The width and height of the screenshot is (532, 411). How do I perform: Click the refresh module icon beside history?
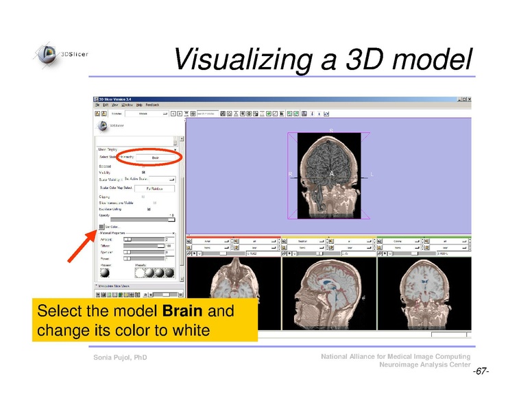193,114
